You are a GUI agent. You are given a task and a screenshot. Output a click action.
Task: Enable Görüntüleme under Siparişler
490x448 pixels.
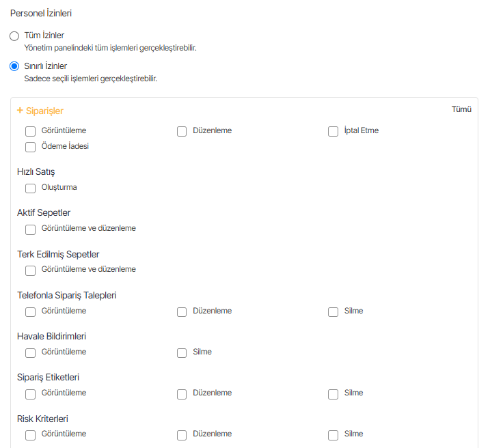pos(30,131)
